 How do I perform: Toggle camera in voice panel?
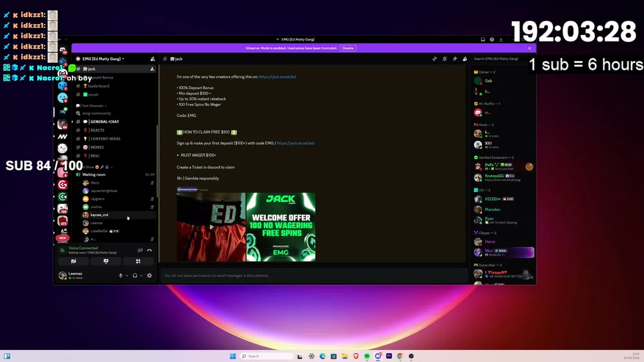click(x=73, y=261)
